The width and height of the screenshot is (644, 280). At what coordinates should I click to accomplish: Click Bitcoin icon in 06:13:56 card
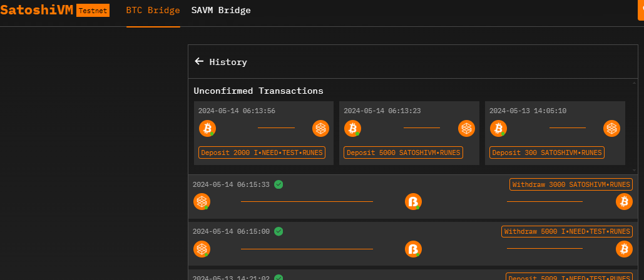coord(207,128)
